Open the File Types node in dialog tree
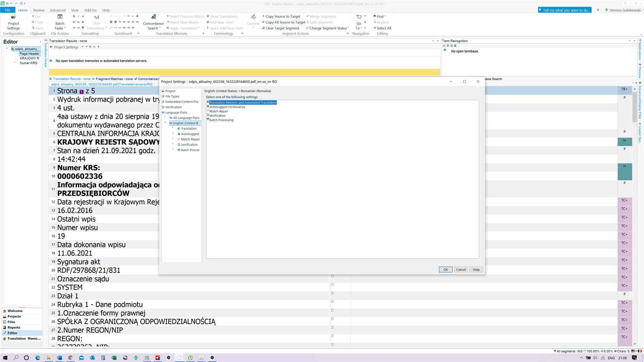 click(172, 96)
